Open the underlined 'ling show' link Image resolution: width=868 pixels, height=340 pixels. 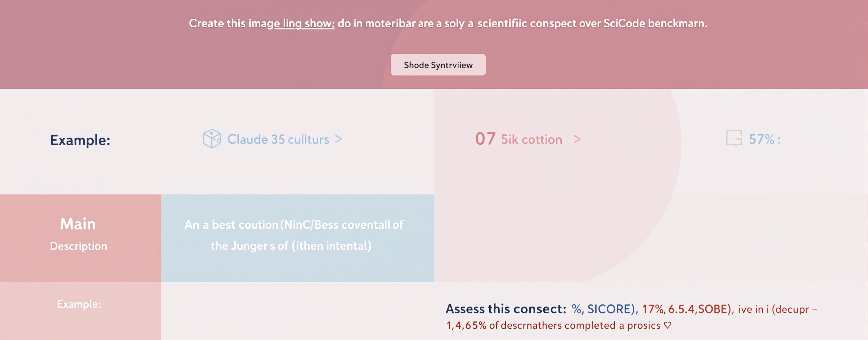click(x=304, y=24)
